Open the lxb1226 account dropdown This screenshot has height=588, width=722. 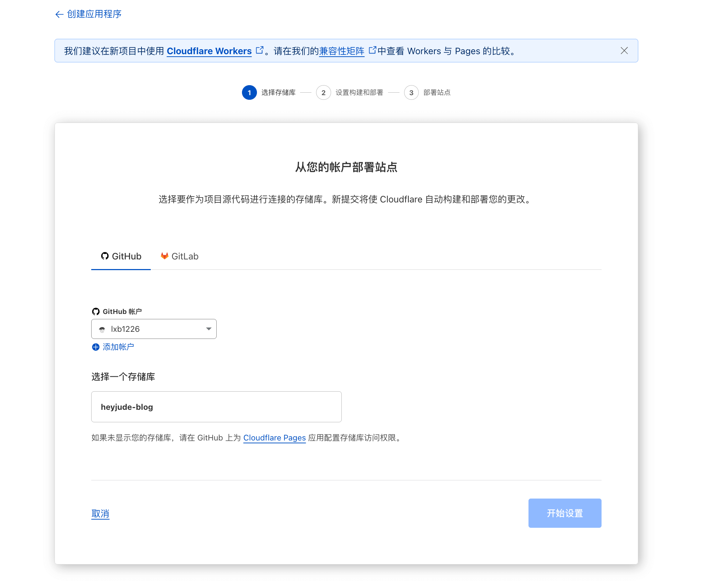pyautogui.click(x=154, y=329)
